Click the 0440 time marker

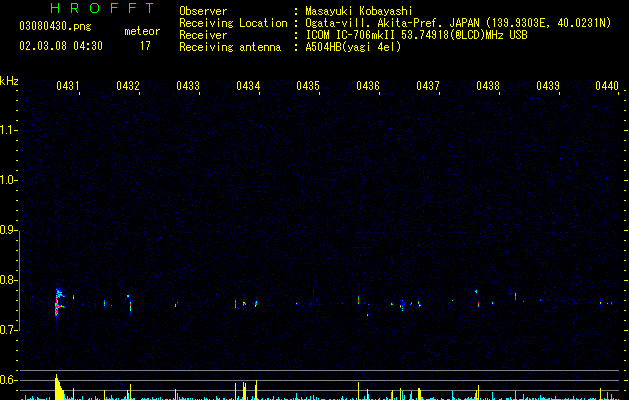[x=607, y=86]
